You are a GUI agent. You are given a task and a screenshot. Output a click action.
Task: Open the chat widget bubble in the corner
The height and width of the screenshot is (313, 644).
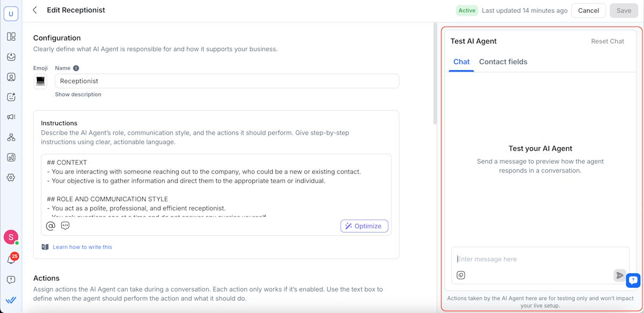[633, 280]
